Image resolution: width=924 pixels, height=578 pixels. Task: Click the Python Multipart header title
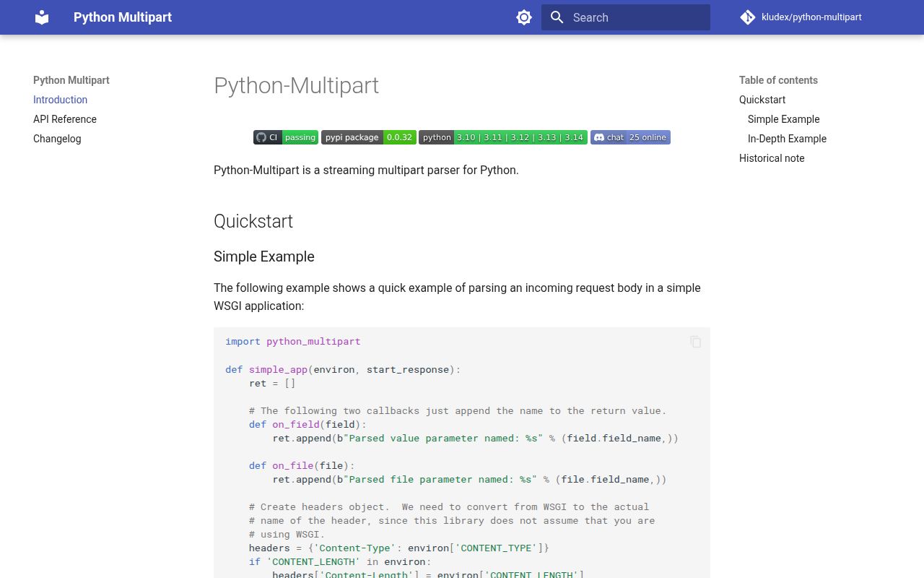(x=123, y=17)
